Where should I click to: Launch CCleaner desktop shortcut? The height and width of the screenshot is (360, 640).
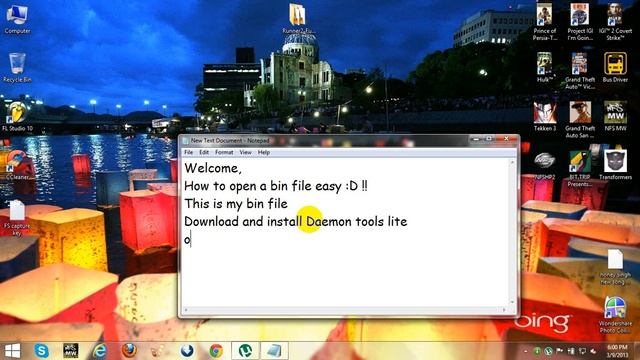click(17, 165)
